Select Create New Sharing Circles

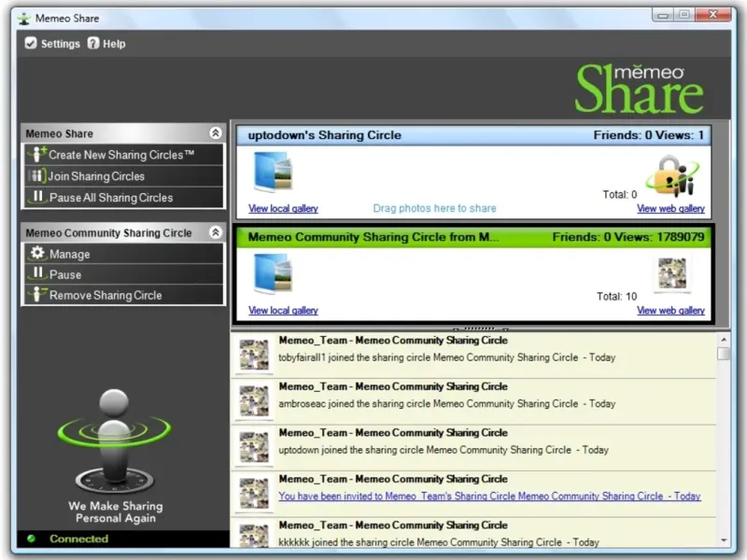click(x=124, y=155)
